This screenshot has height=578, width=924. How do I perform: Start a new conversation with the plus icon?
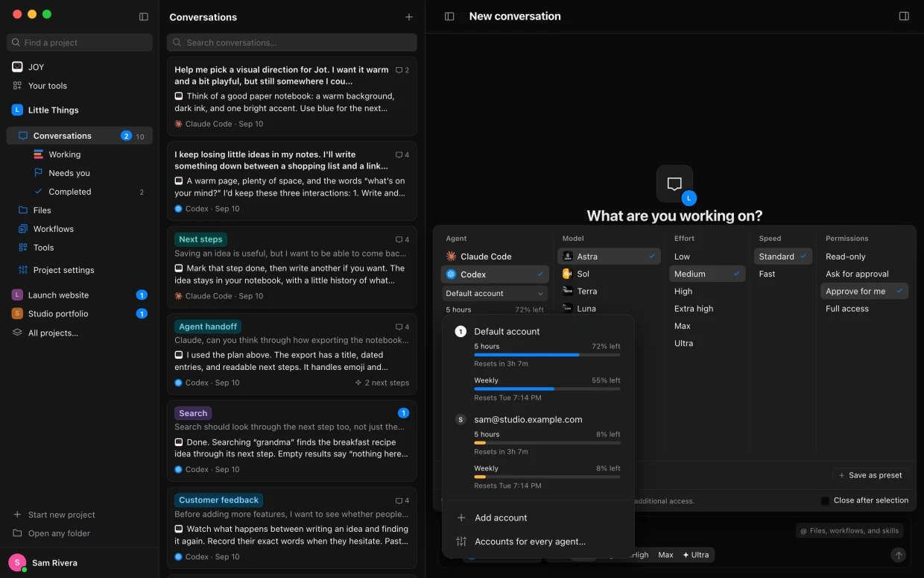pos(408,17)
